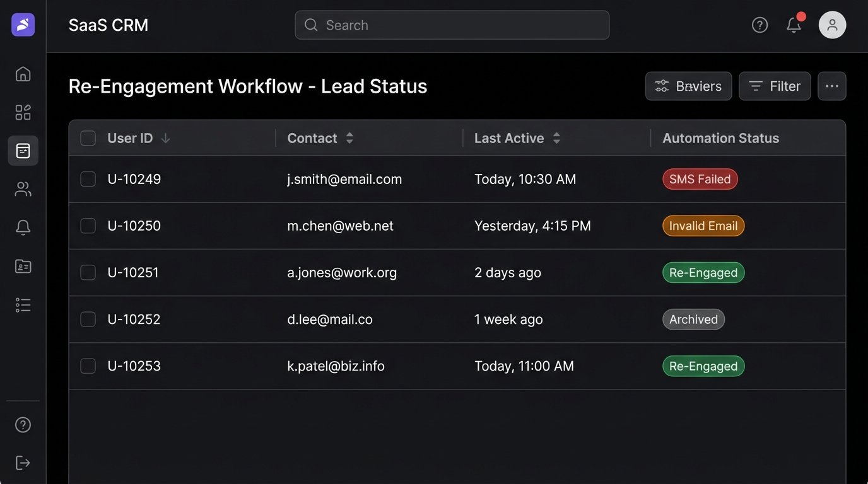
Task: Click the active Leads notepad icon
Action: tap(23, 151)
